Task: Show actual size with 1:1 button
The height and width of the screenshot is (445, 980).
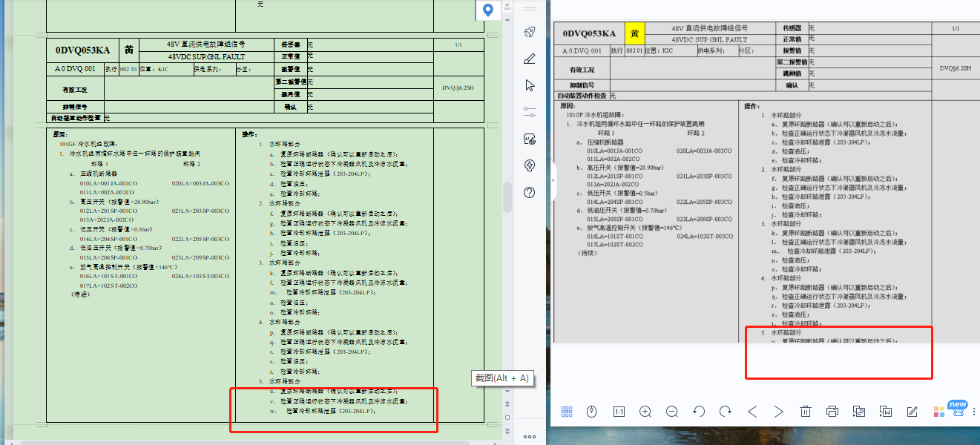Action: click(x=619, y=412)
